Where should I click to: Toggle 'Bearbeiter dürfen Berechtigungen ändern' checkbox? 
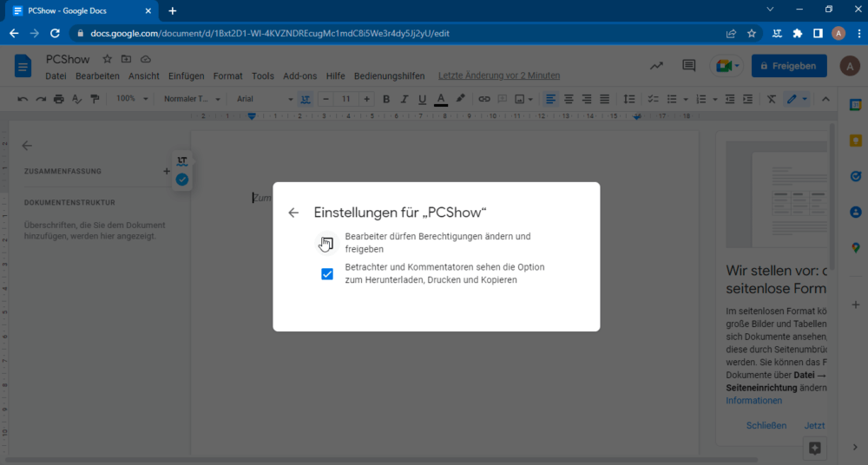click(x=327, y=243)
